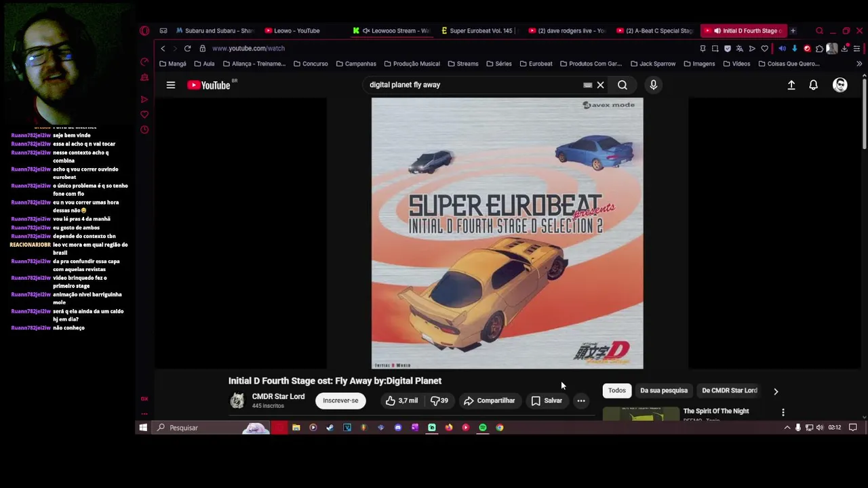Open the on-screen keyboard icon in search box
Viewport: 868px width, 488px height.
[x=588, y=85]
